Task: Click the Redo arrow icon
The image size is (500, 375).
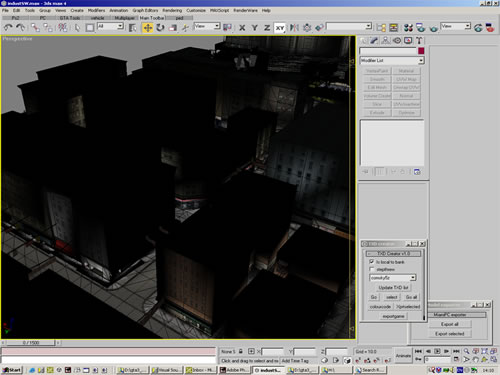Action: point(21,27)
